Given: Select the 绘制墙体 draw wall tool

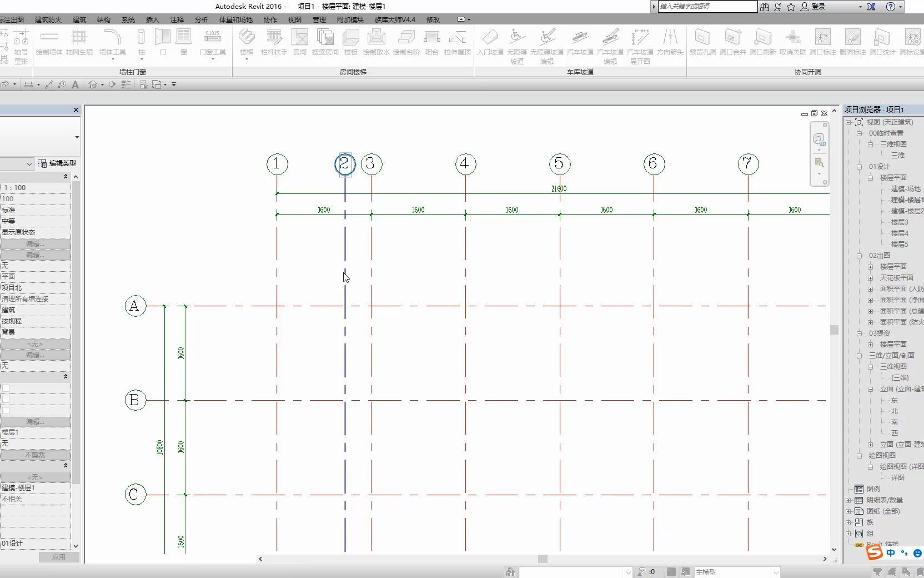Looking at the screenshot, I should [49, 42].
